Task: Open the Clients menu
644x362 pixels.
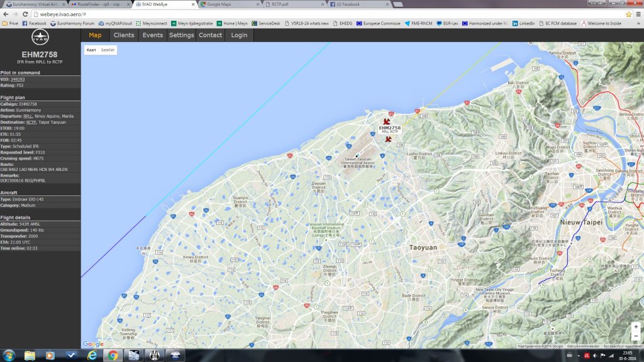Action: (x=124, y=35)
